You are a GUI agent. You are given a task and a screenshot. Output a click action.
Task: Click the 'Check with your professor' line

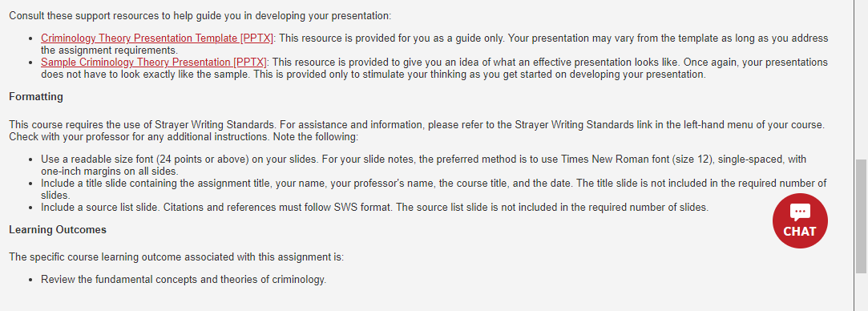pyautogui.click(x=184, y=136)
